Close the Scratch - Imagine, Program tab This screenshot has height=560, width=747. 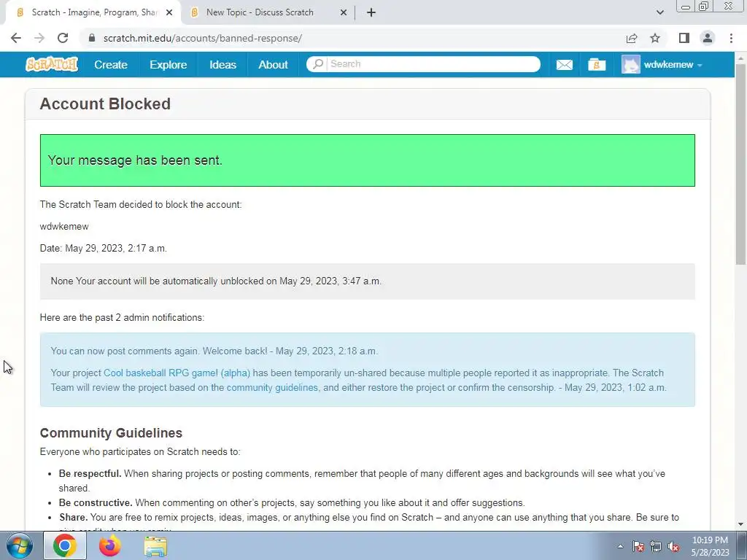[169, 12]
